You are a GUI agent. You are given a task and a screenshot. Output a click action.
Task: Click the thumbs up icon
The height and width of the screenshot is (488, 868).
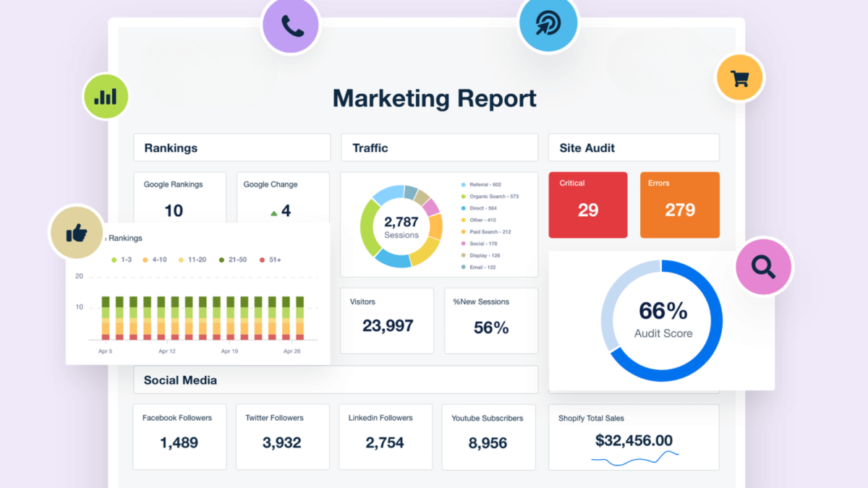76,233
